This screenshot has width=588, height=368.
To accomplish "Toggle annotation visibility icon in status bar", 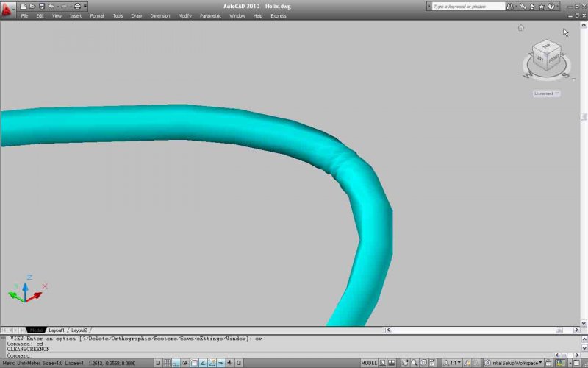I will click(467, 363).
